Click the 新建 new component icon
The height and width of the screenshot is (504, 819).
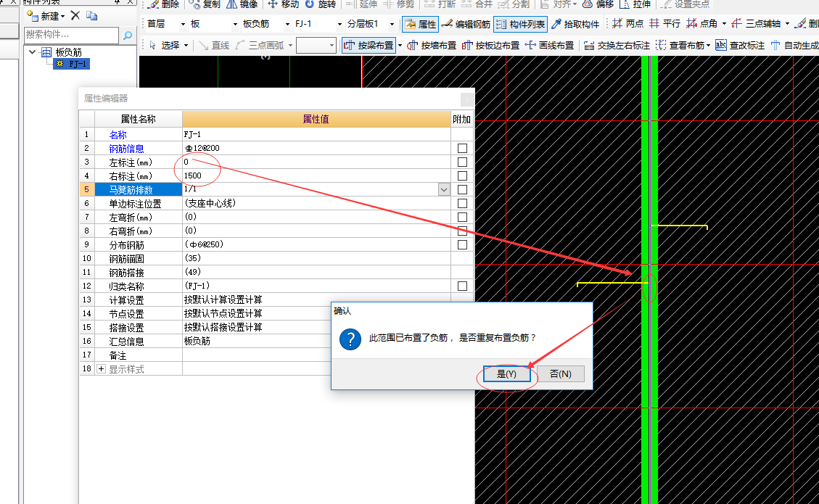click(33, 16)
